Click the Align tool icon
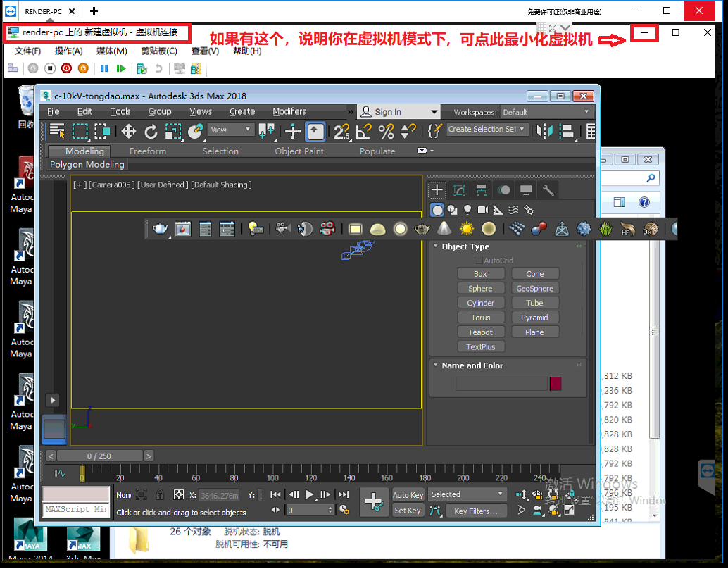 567,132
